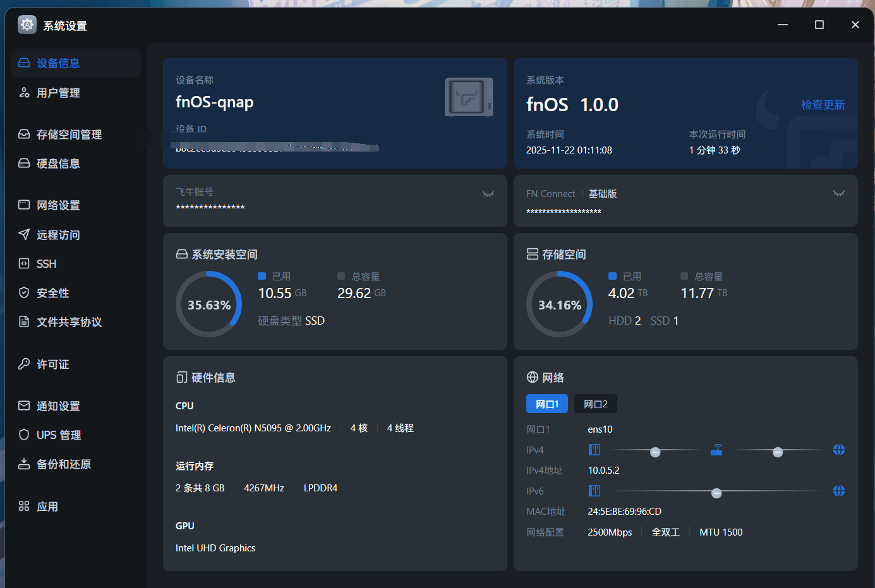Click 检查更新 to check for updates
875x588 pixels.
[823, 105]
